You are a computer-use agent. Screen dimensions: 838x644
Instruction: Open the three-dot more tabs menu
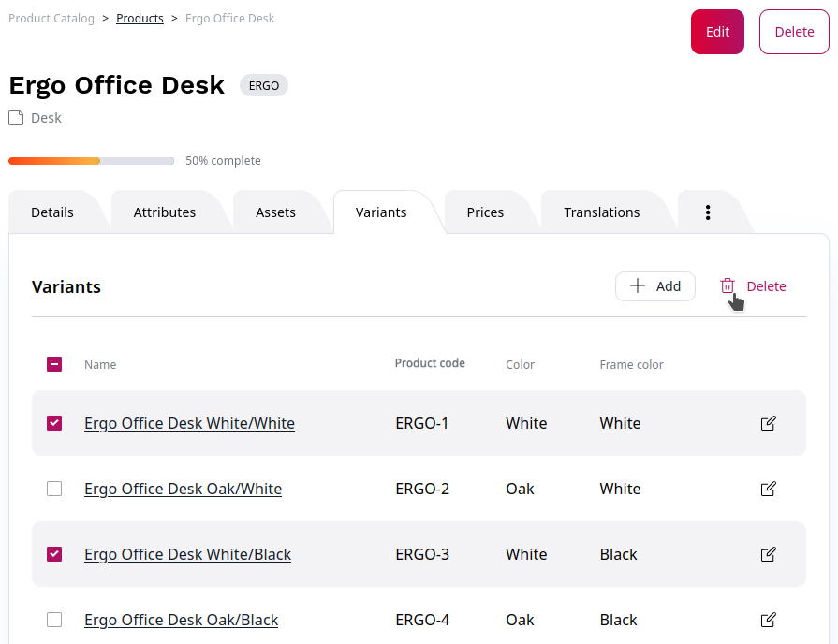[708, 212]
